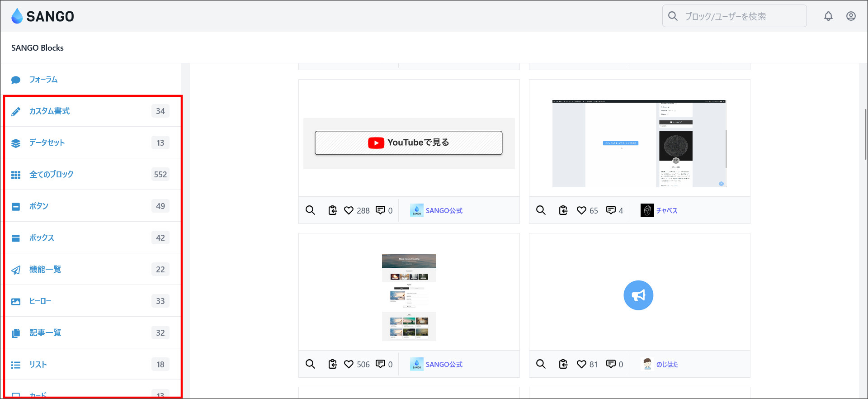
Task: Open the ヒーロー category
Action: [40, 301]
